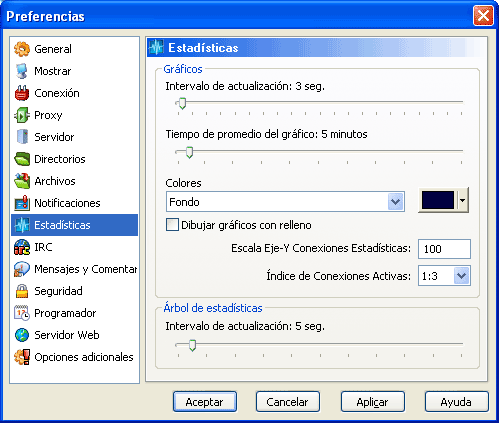Click the Escala Eje-Y input field
Screen dimensions: 499x423
(x=444, y=249)
